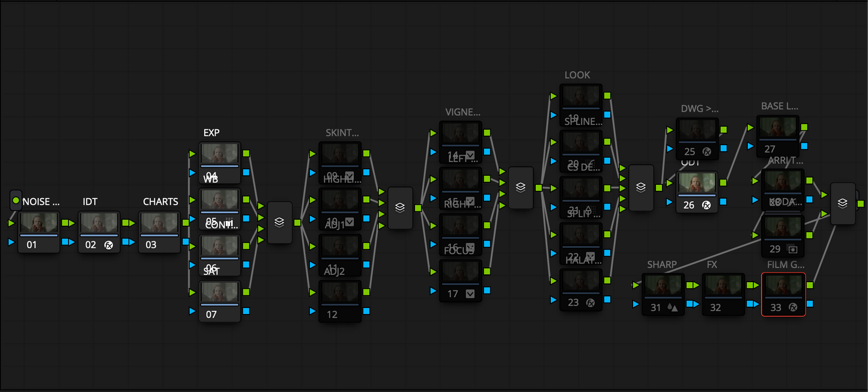Open the dropdown on LEFT node 14
Viewport: 868px width, 392px height.
[470, 154]
